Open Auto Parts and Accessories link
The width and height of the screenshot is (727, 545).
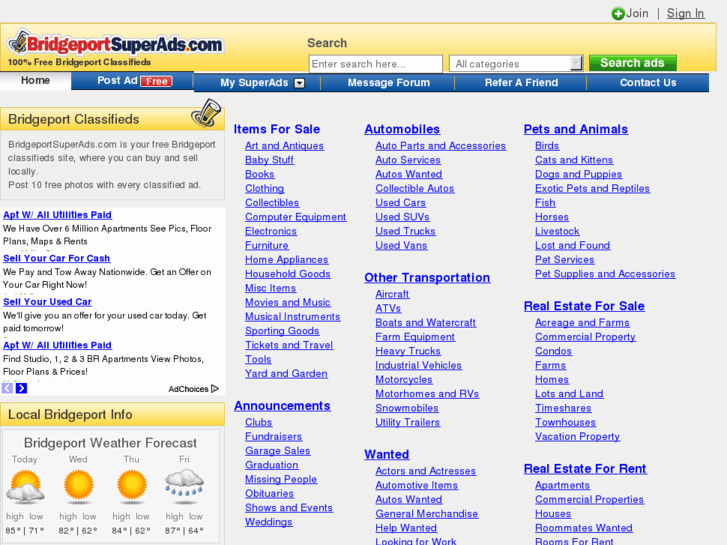[440, 146]
